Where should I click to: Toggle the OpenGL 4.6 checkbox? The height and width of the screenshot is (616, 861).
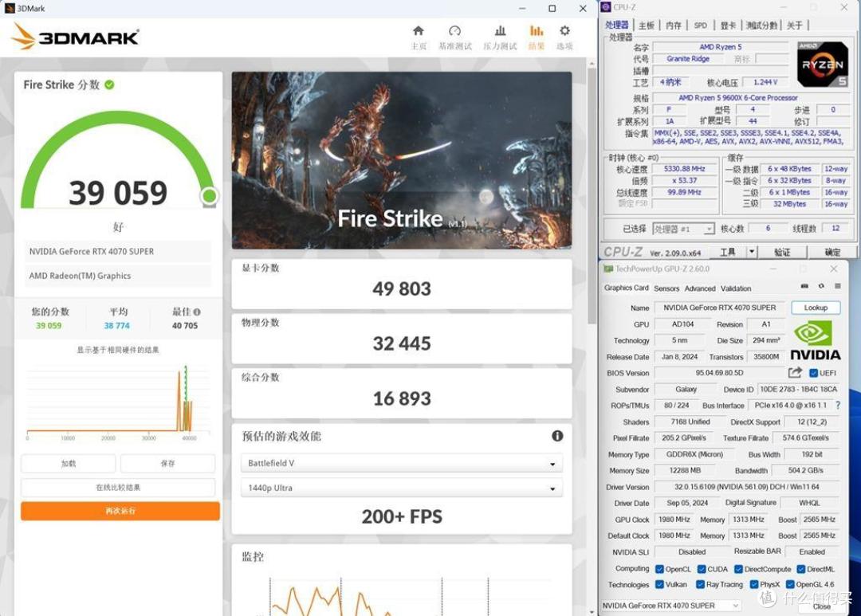[x=790, y=585]
